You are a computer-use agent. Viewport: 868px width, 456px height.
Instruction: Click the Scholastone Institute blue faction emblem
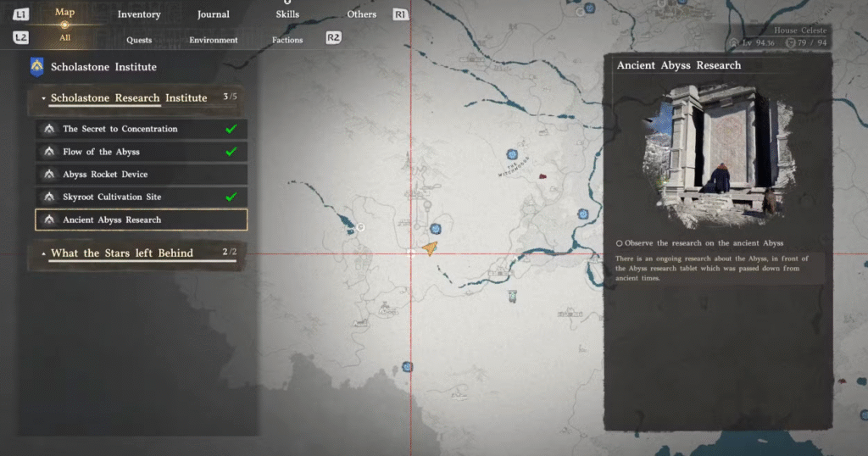[37, 66]
